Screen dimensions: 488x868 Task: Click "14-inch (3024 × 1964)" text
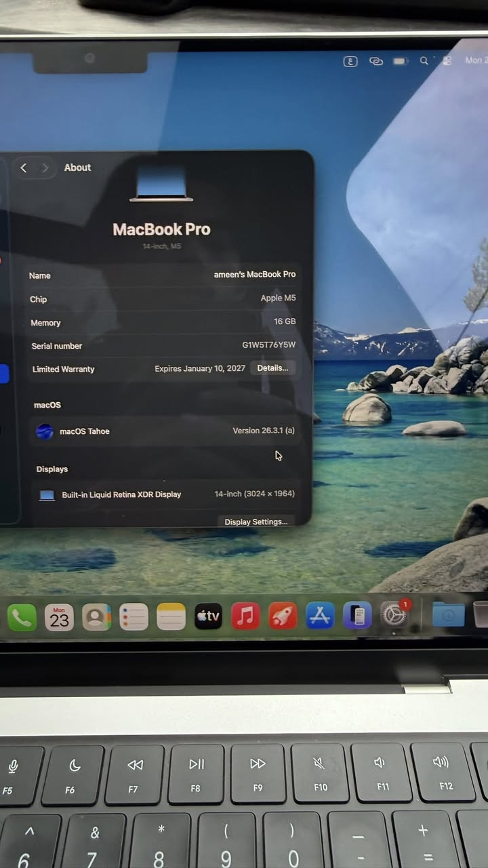(255, 494)
